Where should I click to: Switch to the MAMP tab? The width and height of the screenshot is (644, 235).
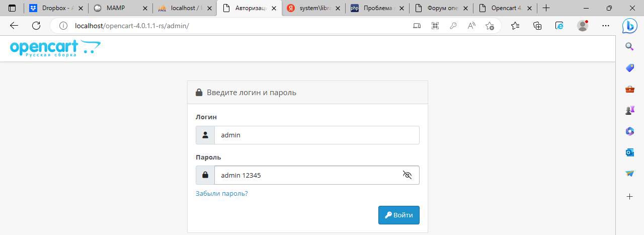coord(120,8)
